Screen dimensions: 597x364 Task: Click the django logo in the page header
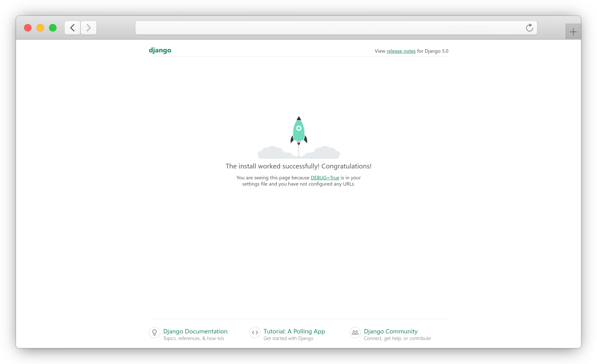tap(160, 50)
